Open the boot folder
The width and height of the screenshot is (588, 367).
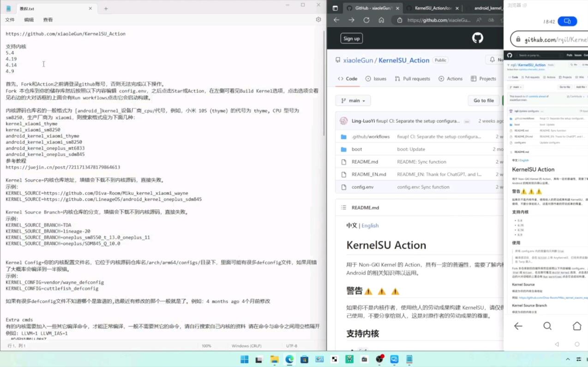click(x=357, y=149)
